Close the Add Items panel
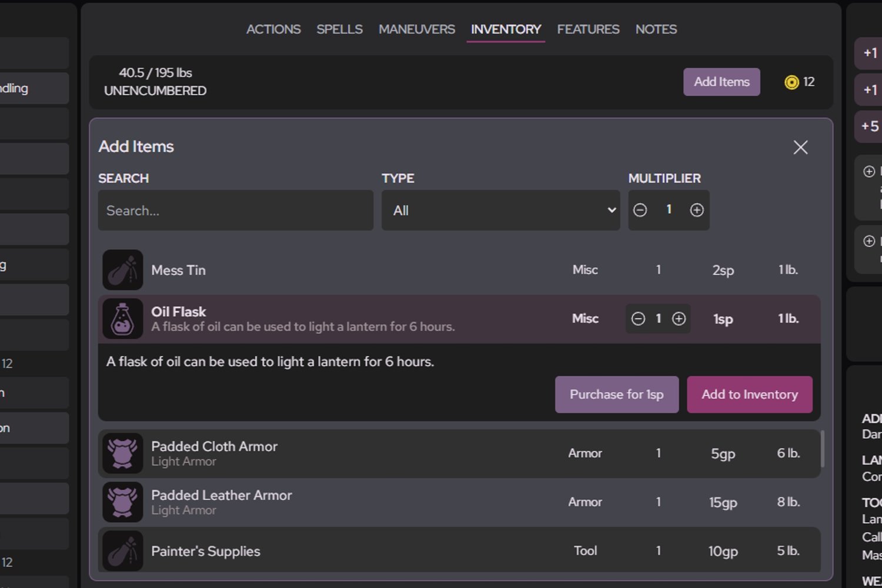 (x=800, y=147)
